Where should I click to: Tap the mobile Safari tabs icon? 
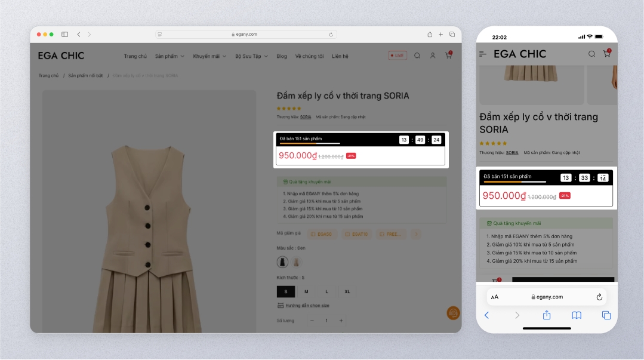606,315
